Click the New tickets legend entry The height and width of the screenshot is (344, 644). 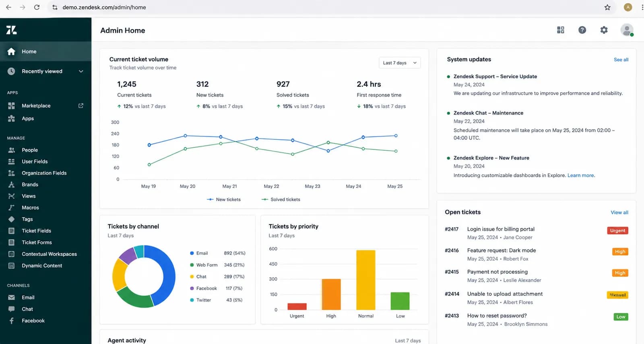click(224, 199)
